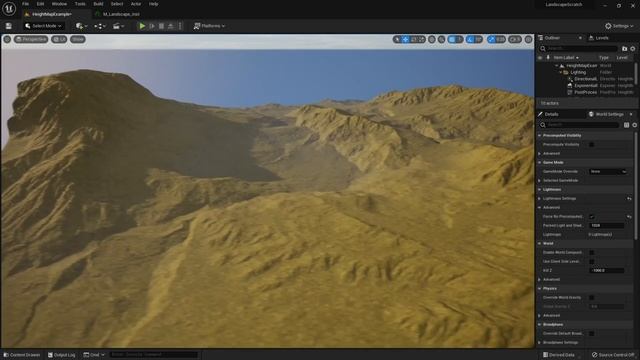Open the World Settings property matrix grid icon
The height and width of the screenshot is (360, 640).
[x=627, y=125]
